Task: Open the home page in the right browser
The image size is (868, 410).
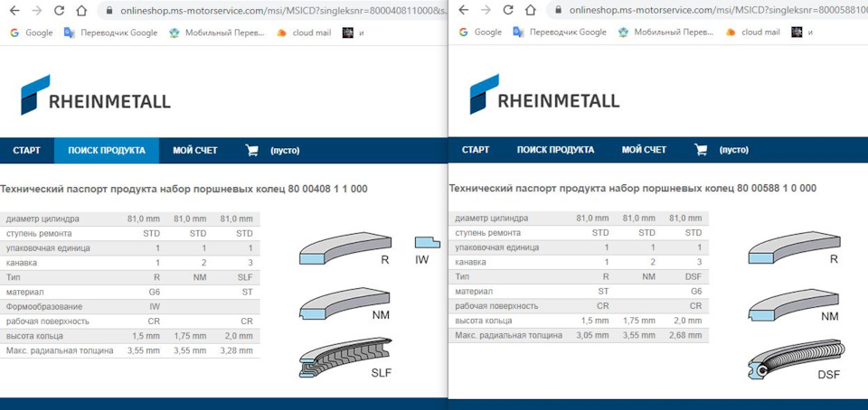Action: click(x=531, y=10)
